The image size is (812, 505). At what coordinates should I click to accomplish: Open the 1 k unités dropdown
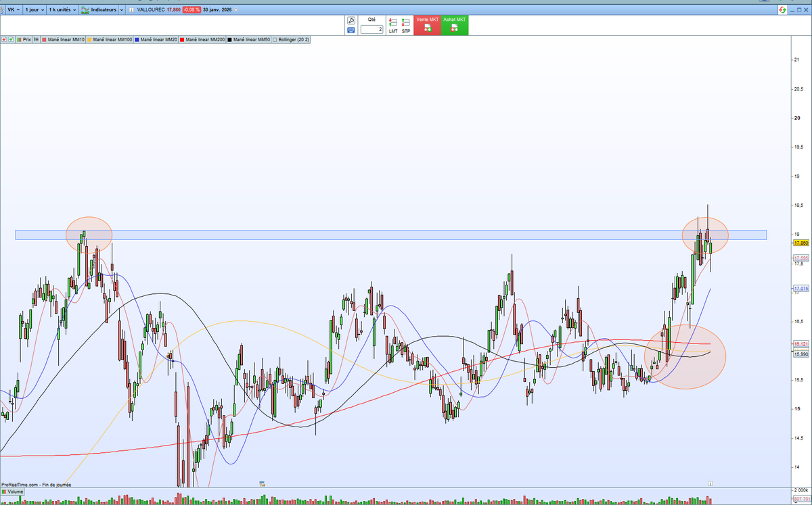(x=62, y=10)
